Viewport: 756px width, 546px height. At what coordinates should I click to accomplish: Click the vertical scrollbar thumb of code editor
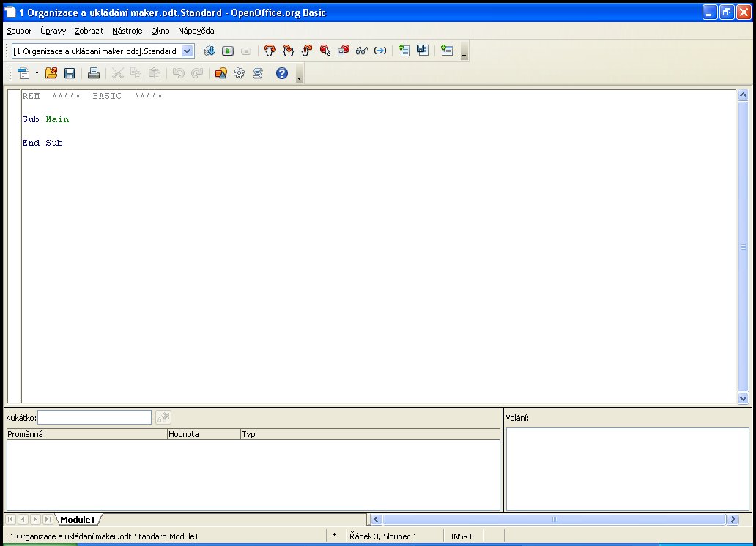click(743, 246)
